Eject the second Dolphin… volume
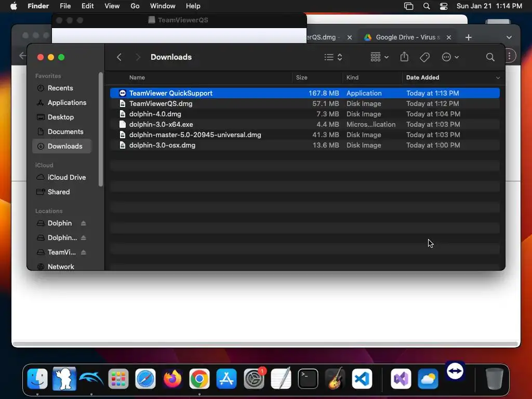The width and height of the screenshot is (532, 399). pos(84,238)
